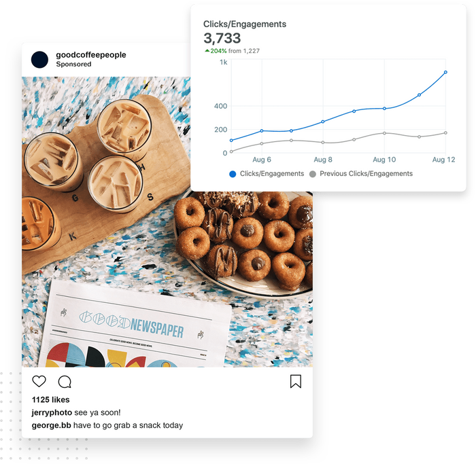Screen dimensions: 476x466
Task: Toggle the gray Previous Clicks/Engagements legend dot
Action: tap(313, 174)
